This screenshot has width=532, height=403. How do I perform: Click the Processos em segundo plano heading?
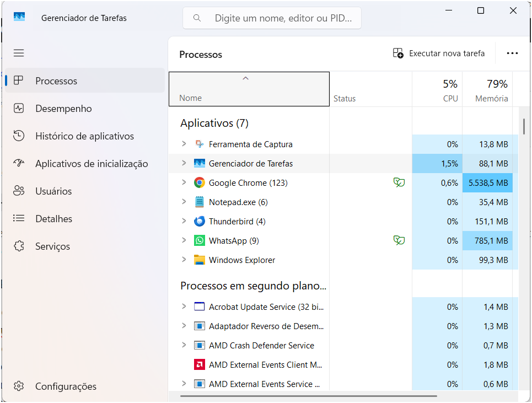(253, 286)
